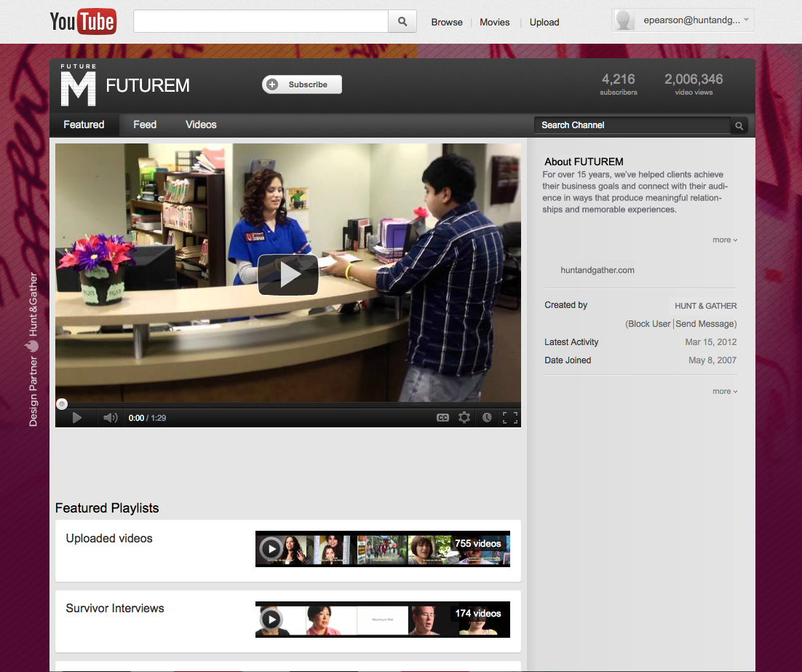The height and width of the screenshot is (672, 802).
Task: Click the Future M channel logo
Action: pos(78,85)
